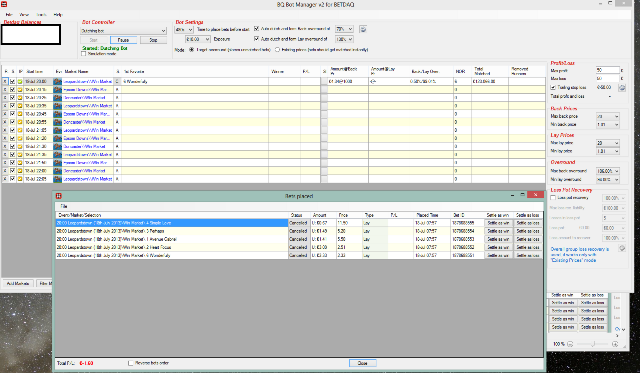This screenshot has width=640, height=373.
Task: Click the zoom slider in background window
Action: tap(593, 344)
